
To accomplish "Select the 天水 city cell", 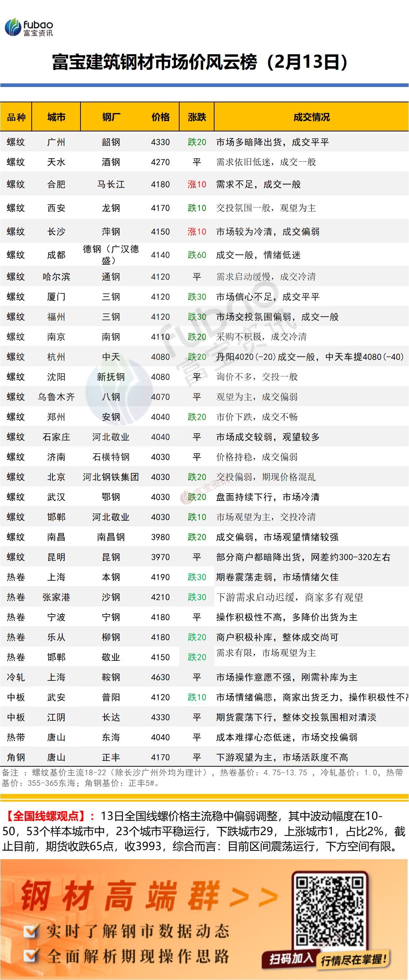I will pyautogui.click(x=56, y=162).
